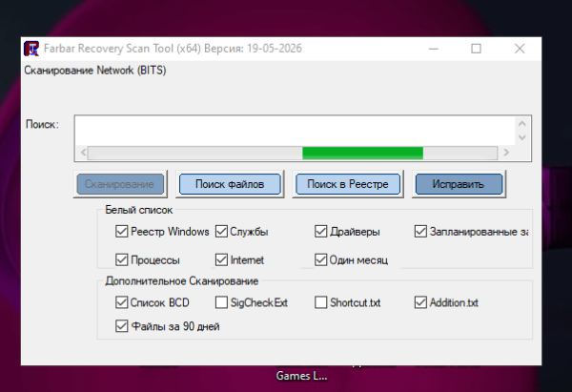Viewport: 572px width, 392px height.
Task: Uncheck the Addition.txt checkbox
Action: coord(420,302)
